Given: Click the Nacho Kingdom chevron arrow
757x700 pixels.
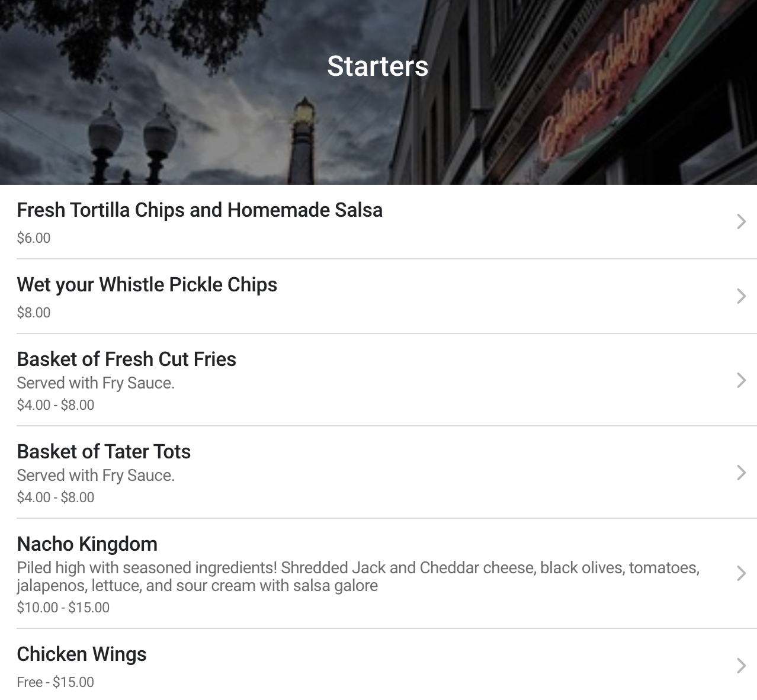Looking at the screenshot, I should pyautogui.click(x=741, y=573).
